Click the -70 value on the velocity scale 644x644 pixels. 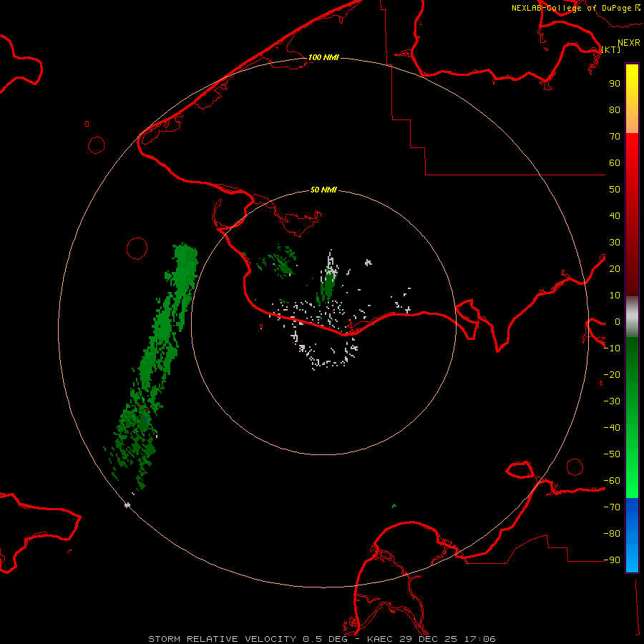tap(612, 507)
